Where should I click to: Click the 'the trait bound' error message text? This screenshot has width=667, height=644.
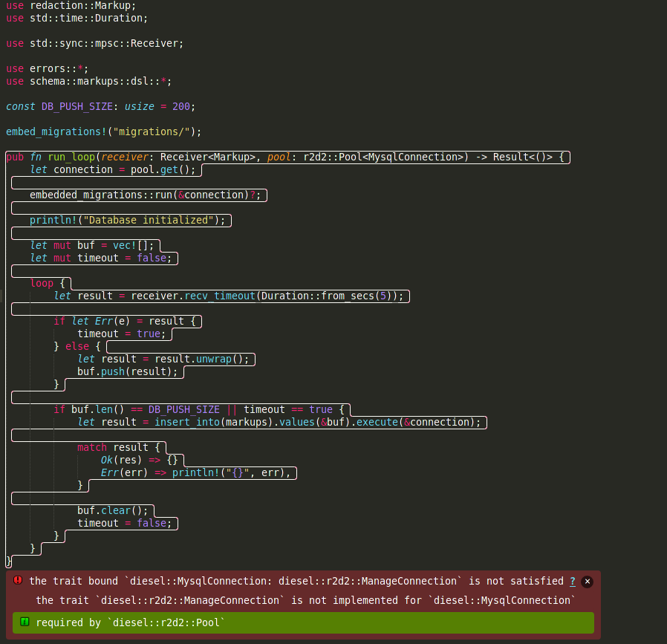point(296,581)
